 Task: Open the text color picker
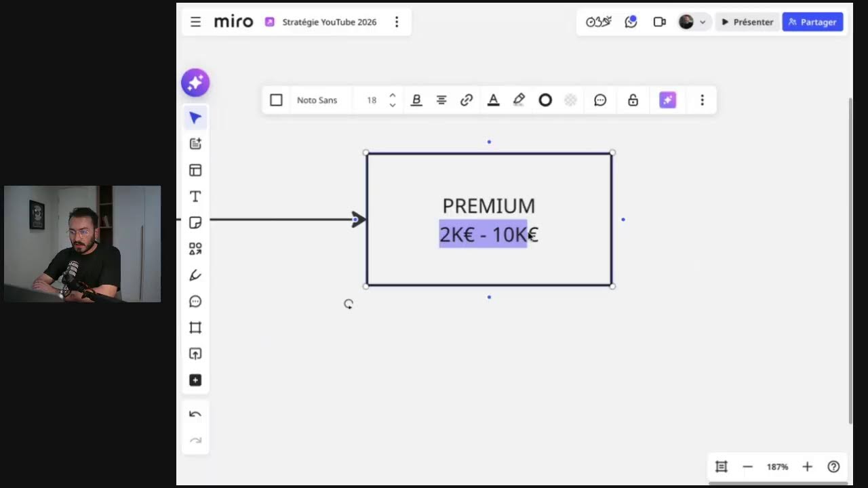[x=494, y=100]
